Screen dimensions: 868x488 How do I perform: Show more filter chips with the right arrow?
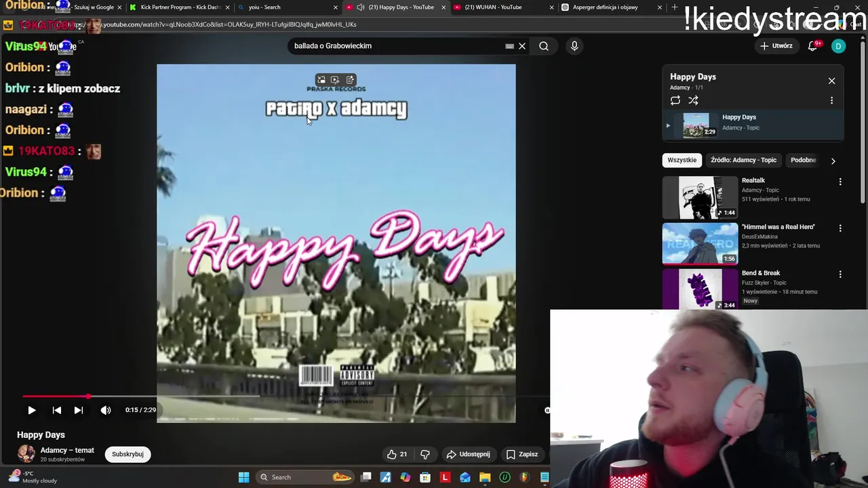click(x=833, y=161)
